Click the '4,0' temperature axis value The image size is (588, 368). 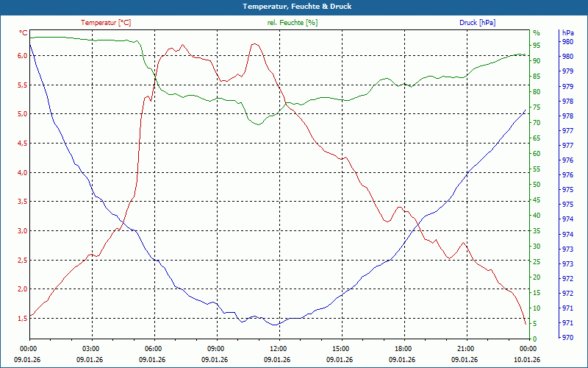coord(23,172)
